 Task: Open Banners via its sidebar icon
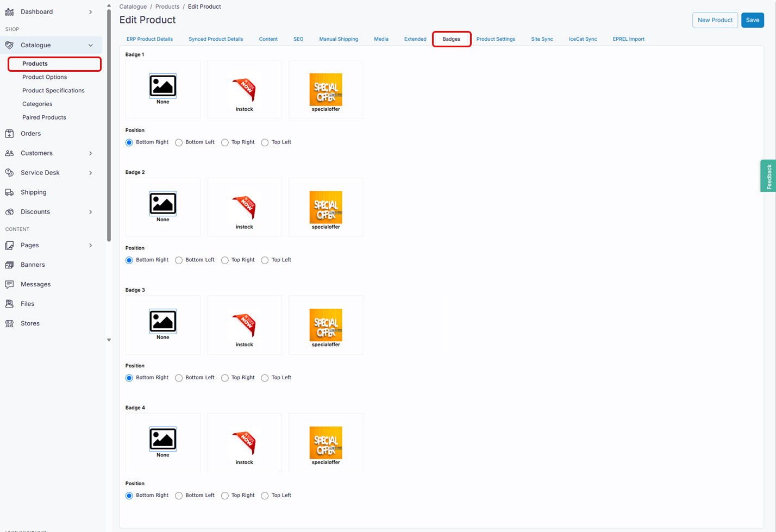(9, 265)
